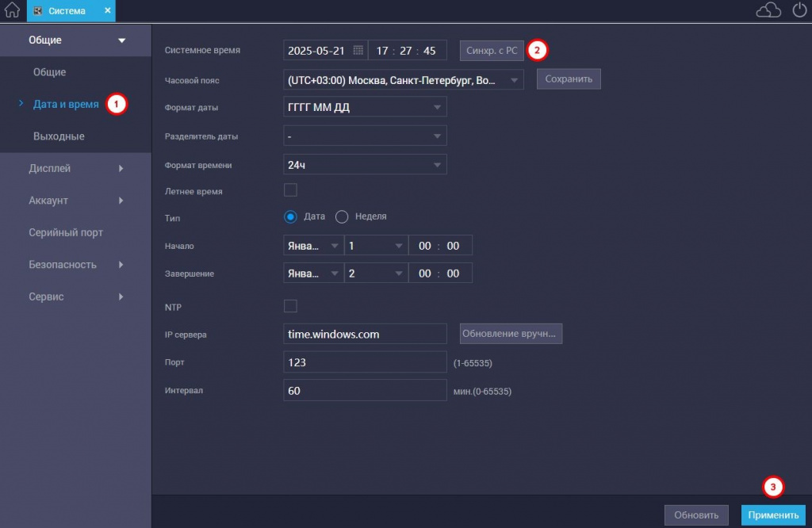812x528 pixels.
Task: Select the Дата radio button
Action: pos(291,216)
